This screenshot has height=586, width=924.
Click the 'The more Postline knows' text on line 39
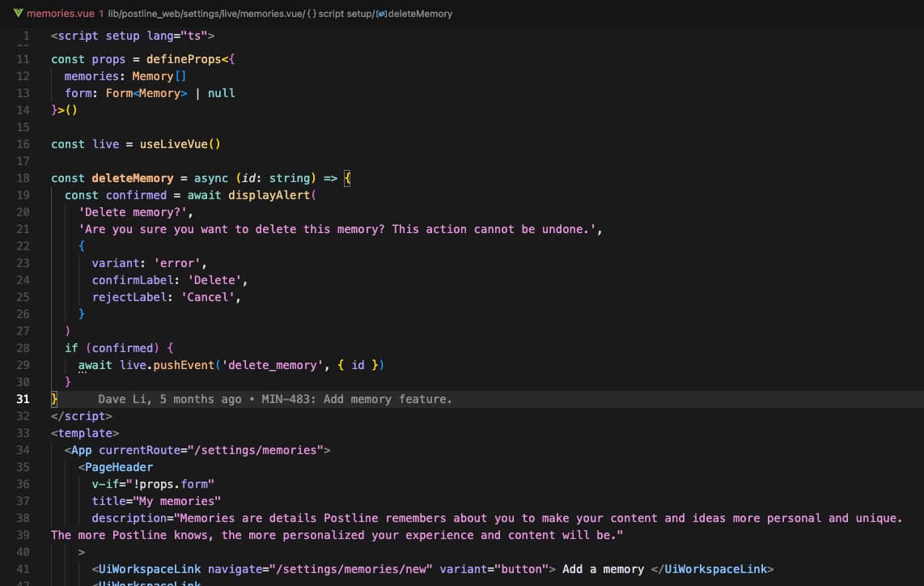[133, 535]
